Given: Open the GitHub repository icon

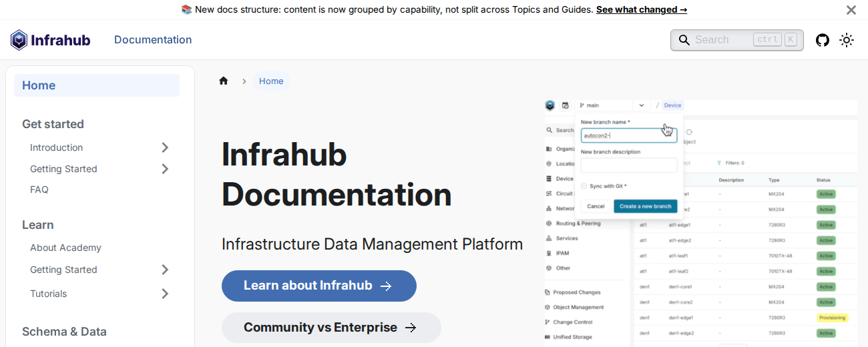Looking at the screenshot, I should [x=823, y=40].
